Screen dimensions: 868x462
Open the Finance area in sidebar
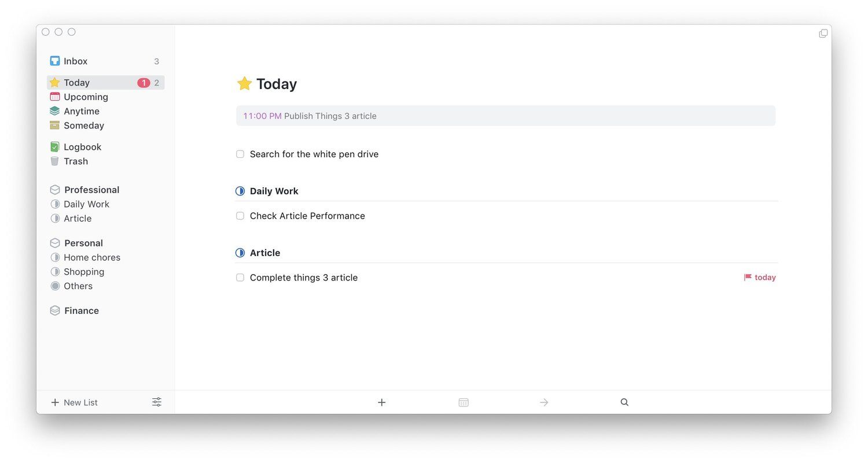pyautogui.click(x=81, y=311)
